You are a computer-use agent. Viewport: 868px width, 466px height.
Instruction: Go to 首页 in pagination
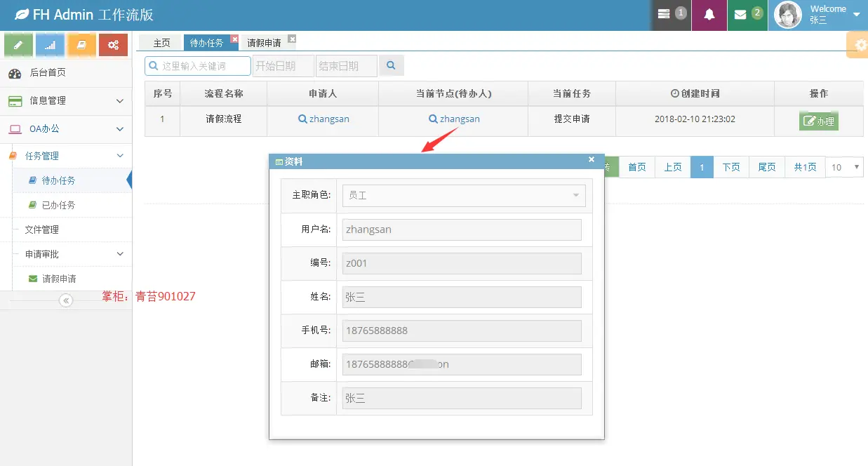pos(637,167)
